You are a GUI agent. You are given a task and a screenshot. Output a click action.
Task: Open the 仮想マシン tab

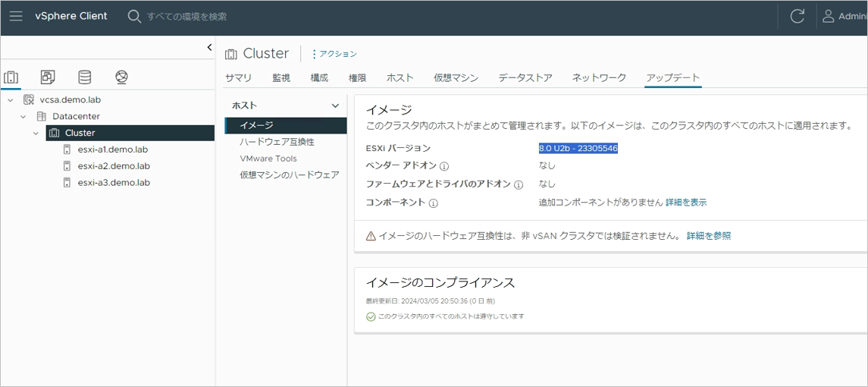pos(456,77)
